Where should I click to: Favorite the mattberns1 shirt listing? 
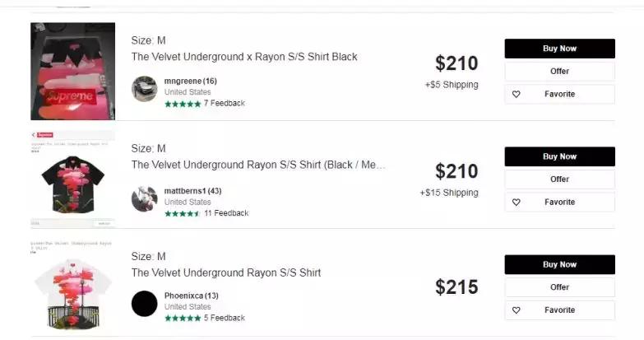559,202
